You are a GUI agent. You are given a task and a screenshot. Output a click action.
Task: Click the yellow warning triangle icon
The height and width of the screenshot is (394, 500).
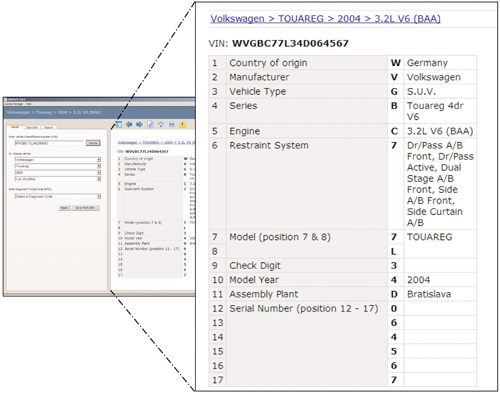[182, 125]
